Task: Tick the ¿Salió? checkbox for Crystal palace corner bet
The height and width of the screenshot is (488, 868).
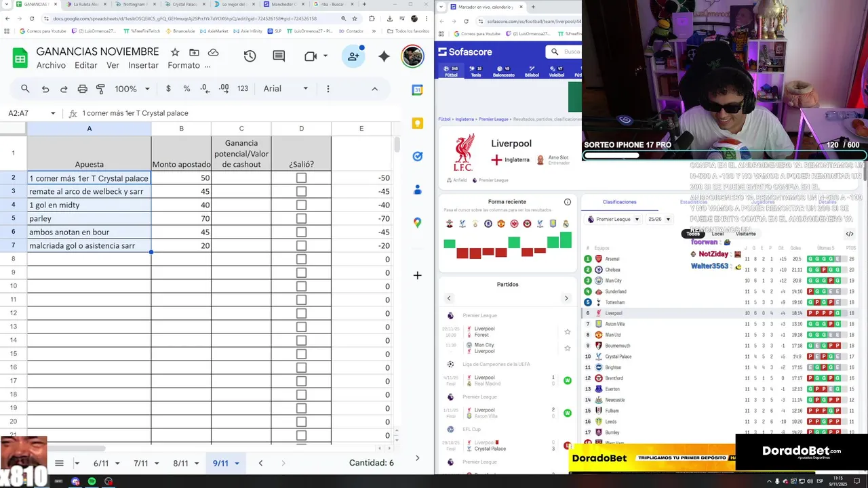Action: point(301,178)
